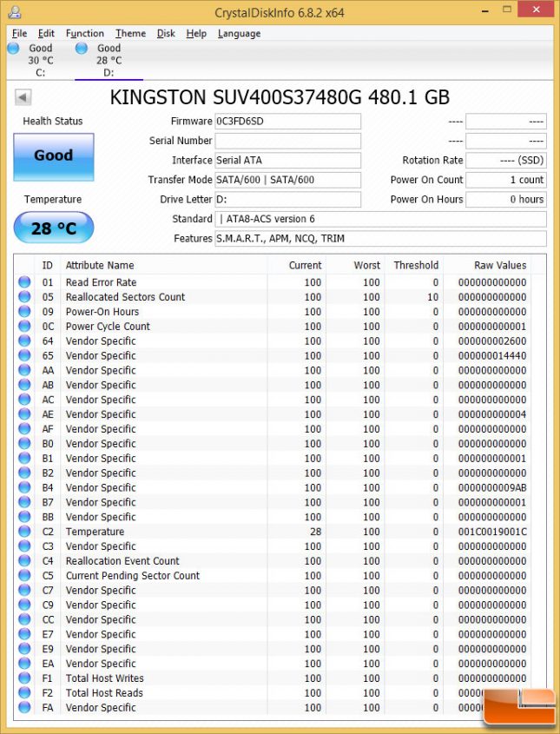This screenshot has width=560, height=734.
Task: Click the Raw Values column header
Action: tap(488, 266)
